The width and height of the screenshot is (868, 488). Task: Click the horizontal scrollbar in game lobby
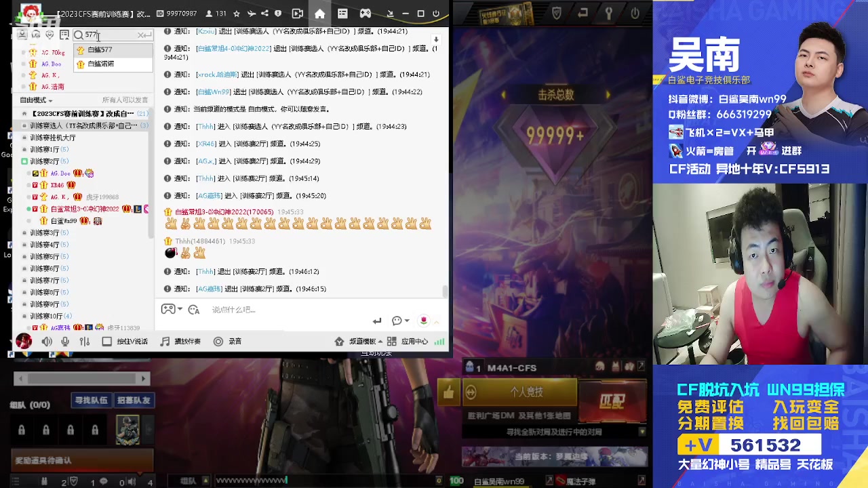click(81, 379)
